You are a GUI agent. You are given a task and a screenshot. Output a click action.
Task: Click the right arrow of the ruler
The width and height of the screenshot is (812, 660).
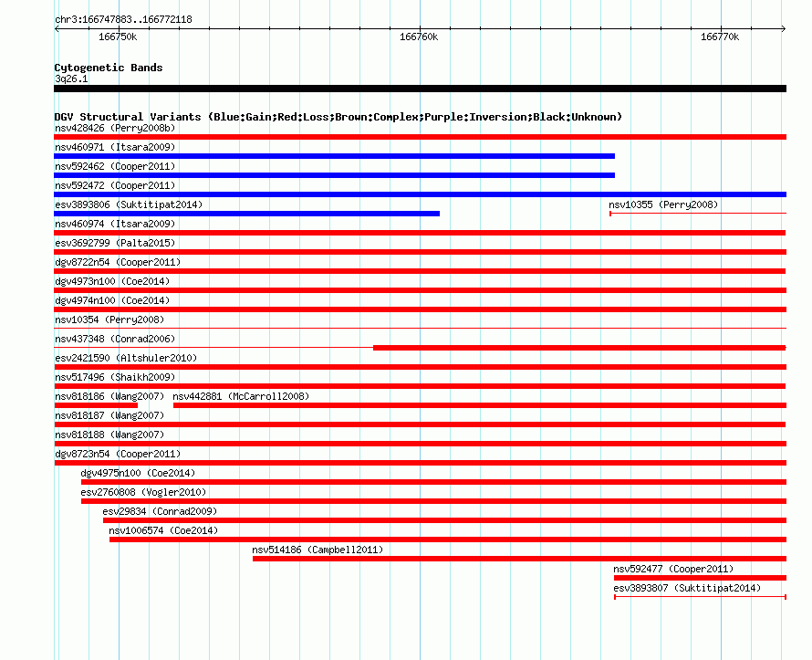(784, 28)
